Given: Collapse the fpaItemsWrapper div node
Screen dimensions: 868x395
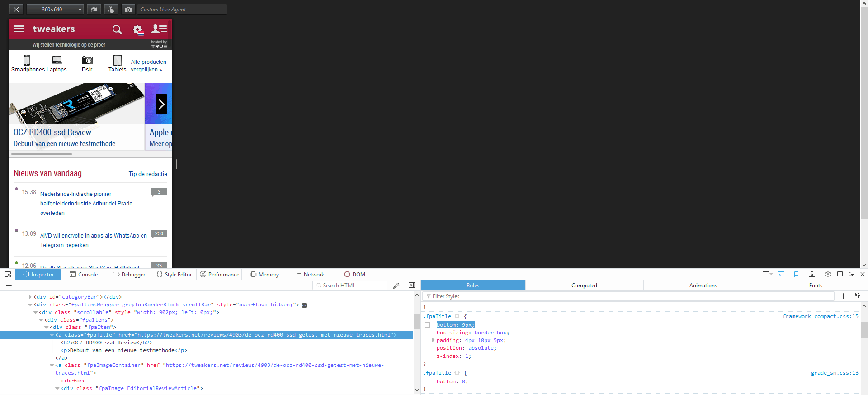Looking at the screenshot, I should (30, 305).
